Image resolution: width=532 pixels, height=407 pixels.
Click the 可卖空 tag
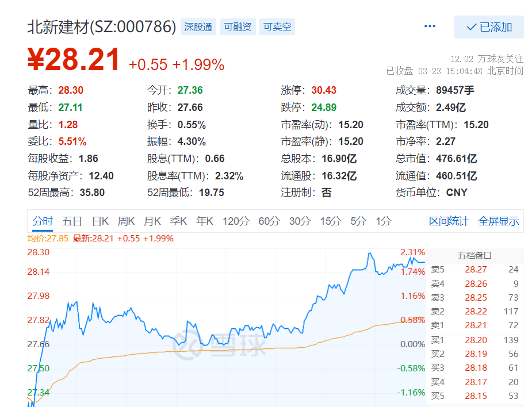pos(277,27)
